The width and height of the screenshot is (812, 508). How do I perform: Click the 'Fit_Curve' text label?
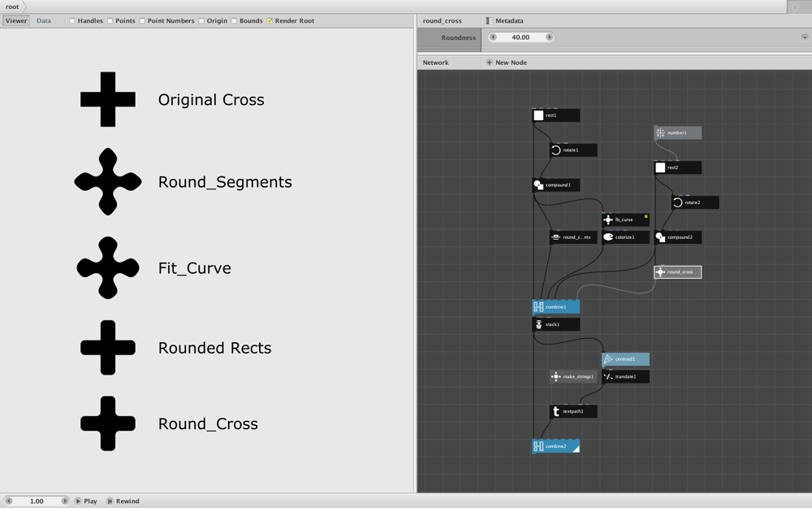point(195,268)
